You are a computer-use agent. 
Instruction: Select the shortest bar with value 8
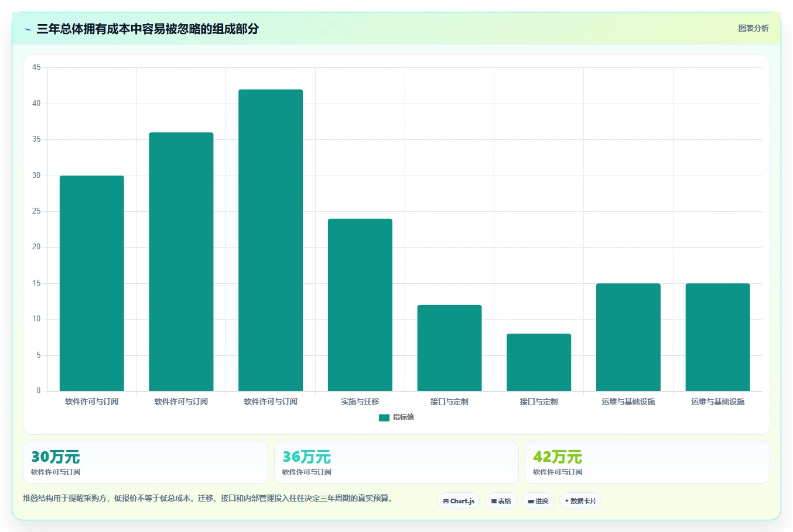539,362
